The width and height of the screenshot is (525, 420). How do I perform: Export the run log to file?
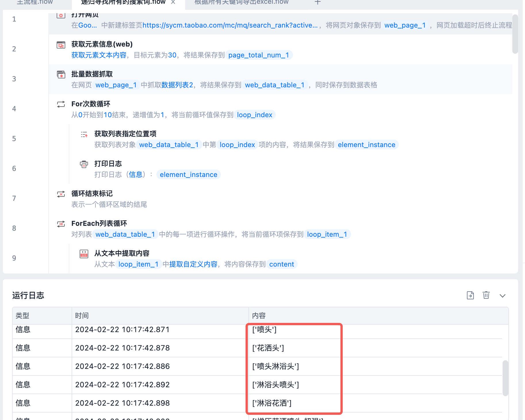(x=470, y=295)
